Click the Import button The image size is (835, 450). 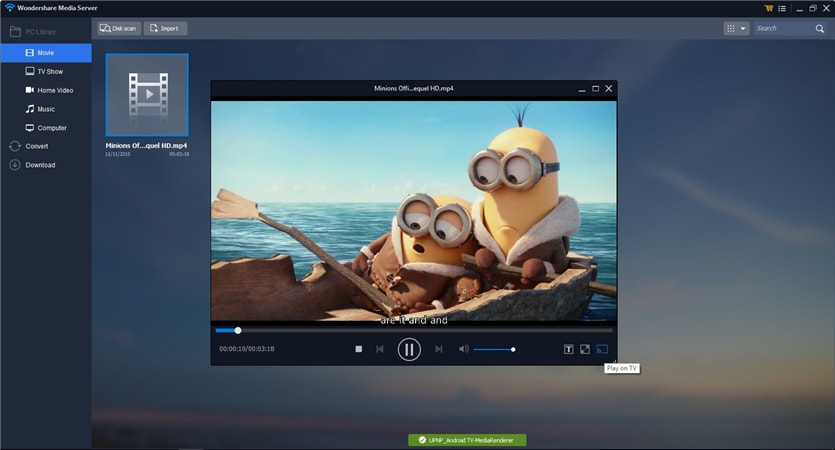[165, 28]
